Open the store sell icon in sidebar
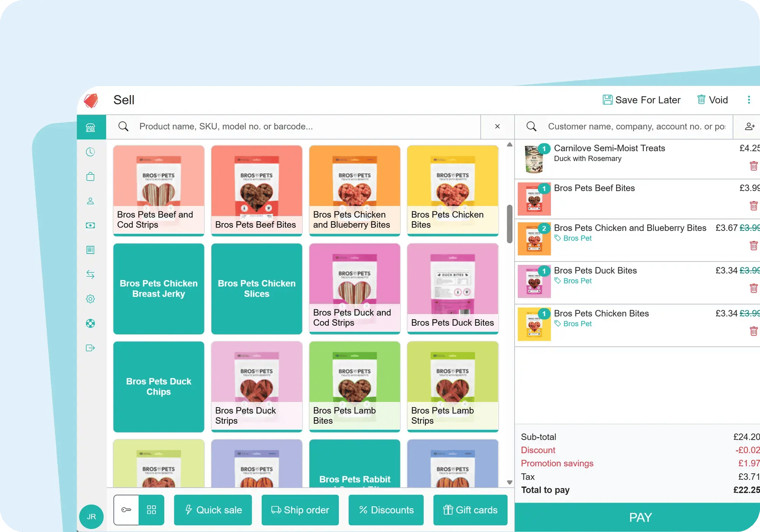The height and width of the screenshot is (532, 760). coord(90,128)
